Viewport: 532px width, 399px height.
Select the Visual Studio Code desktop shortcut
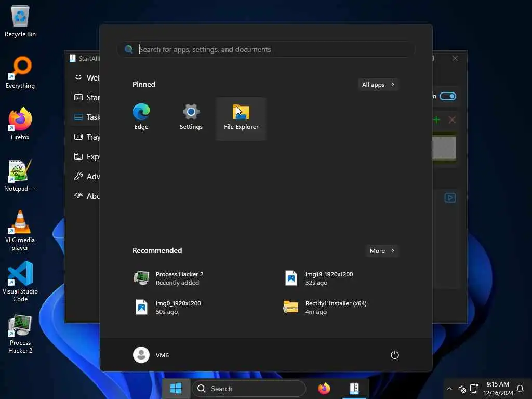pyautogui.click(x=20, y=282)
